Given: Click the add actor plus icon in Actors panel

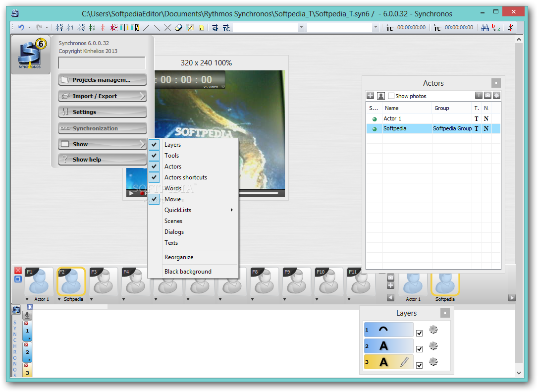Looking at the screenshot, I should [370, 96].
